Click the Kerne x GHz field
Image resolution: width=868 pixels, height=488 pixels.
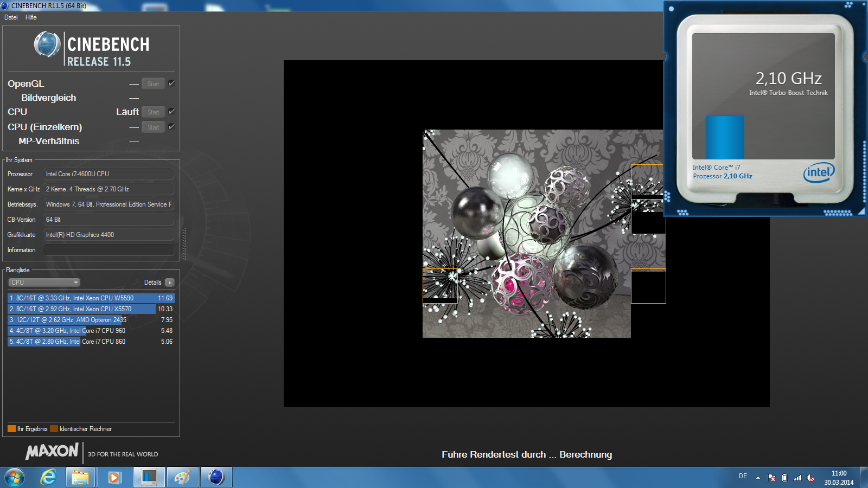tap(108, 189)
